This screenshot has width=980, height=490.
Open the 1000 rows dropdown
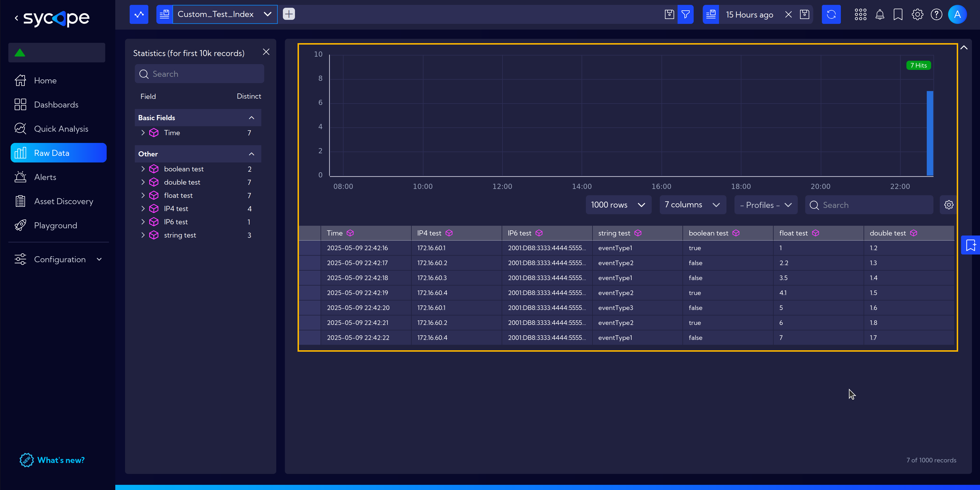(618, 205)
